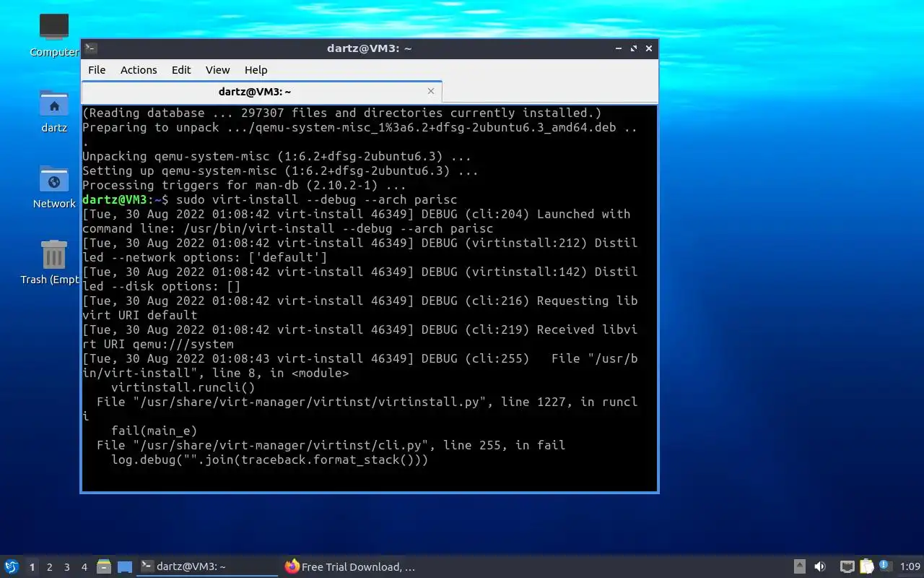Click 'Setting up qemu-system-misc' output line
The height and width of the screenshot is (578, 924).
coord(280,171)
